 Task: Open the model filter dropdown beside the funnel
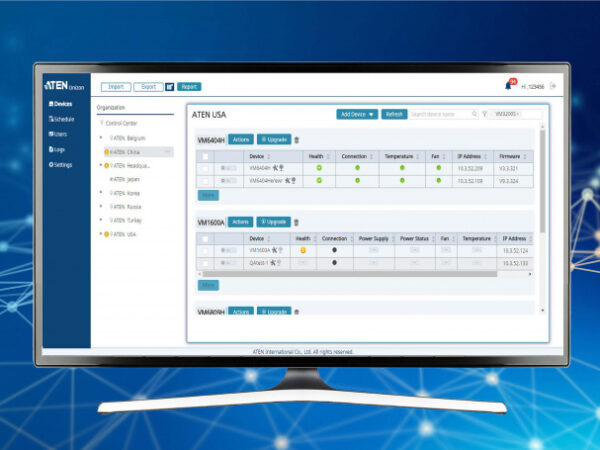pyautogui.click(x=515, y=114)
